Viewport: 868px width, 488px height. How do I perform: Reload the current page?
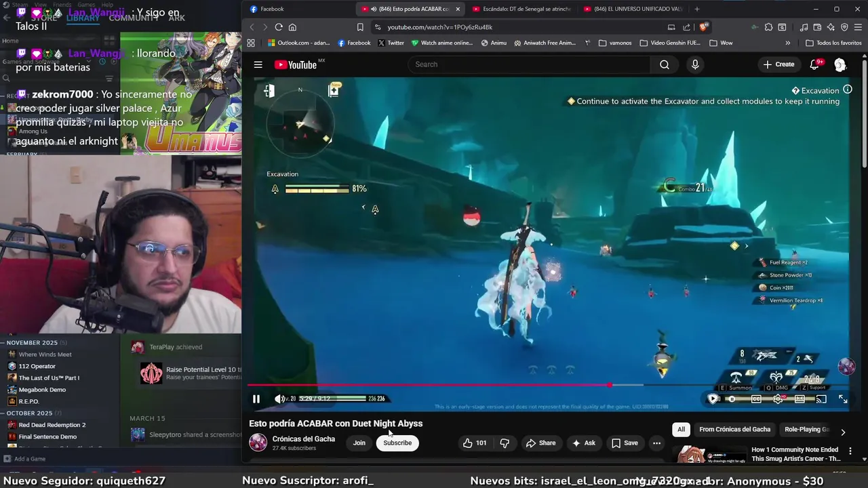click(279, 27)
